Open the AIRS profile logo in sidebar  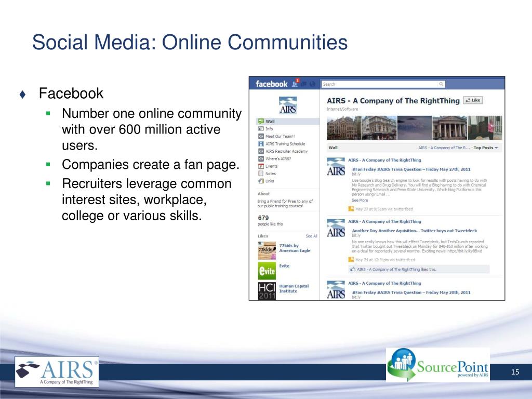pyautogui.click(x=288, y=105)
